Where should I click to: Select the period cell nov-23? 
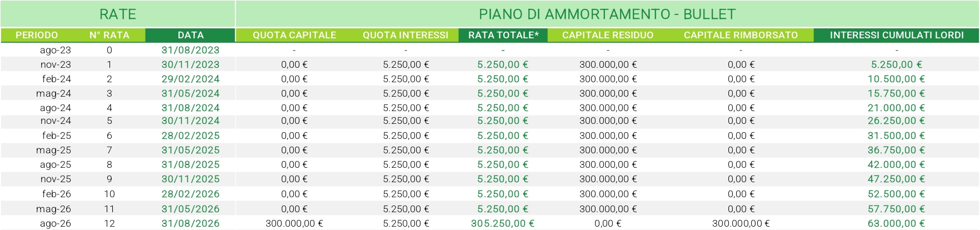click(56, 64)
